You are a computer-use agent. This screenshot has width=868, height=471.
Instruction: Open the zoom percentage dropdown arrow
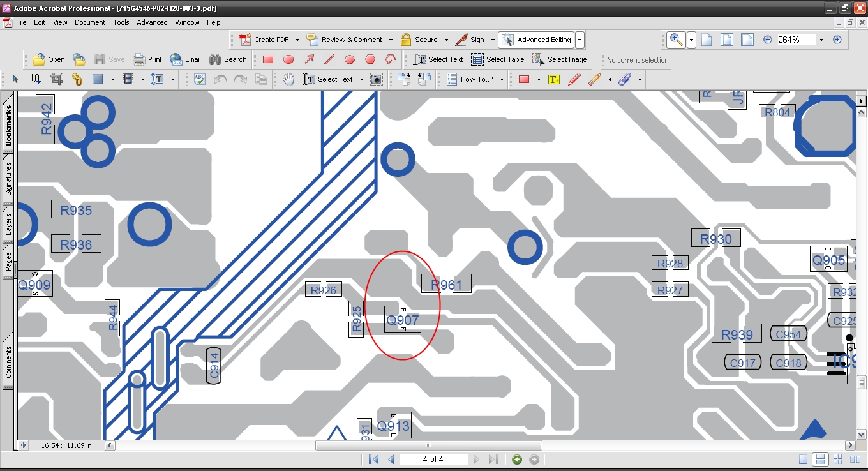pos(821,40)
